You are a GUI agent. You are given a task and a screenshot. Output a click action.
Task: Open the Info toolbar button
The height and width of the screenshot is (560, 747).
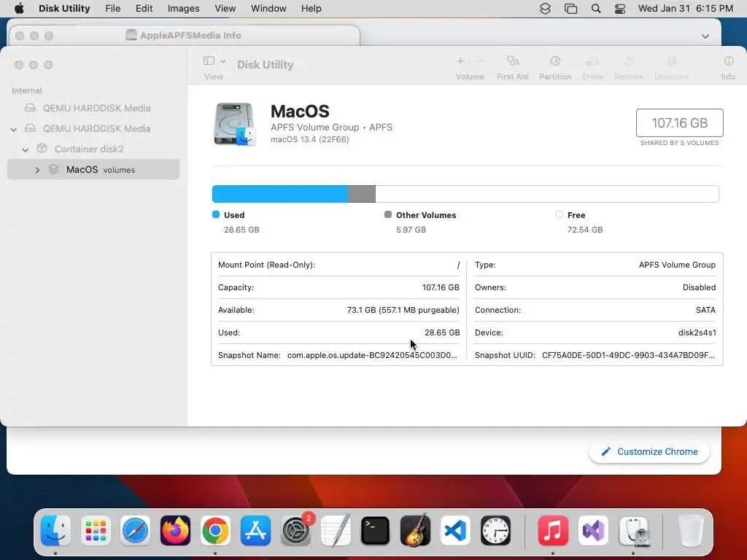(x=729, y=61)
